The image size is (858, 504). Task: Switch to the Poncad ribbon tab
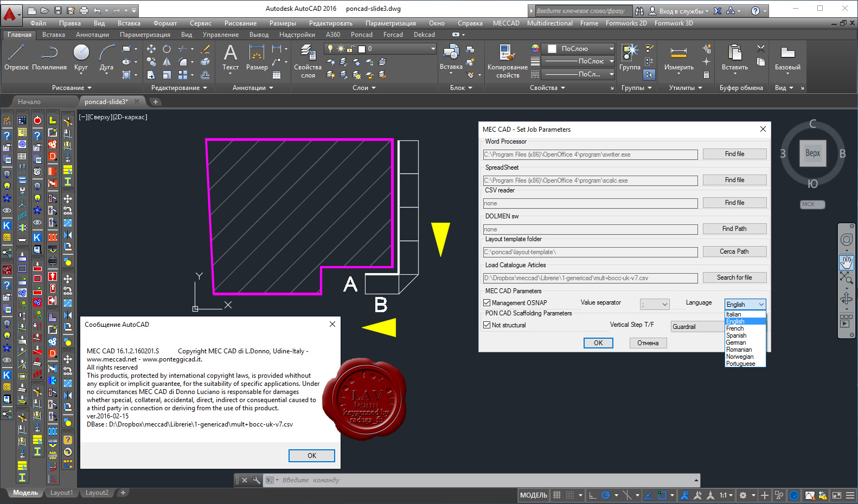tap(362, 35)
